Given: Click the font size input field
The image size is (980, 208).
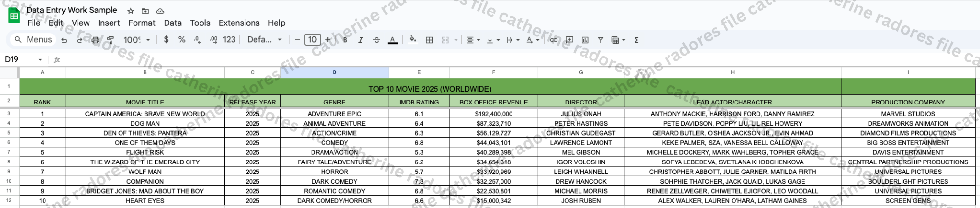Looking at the screenshot, I should click(x=312, y=40).
